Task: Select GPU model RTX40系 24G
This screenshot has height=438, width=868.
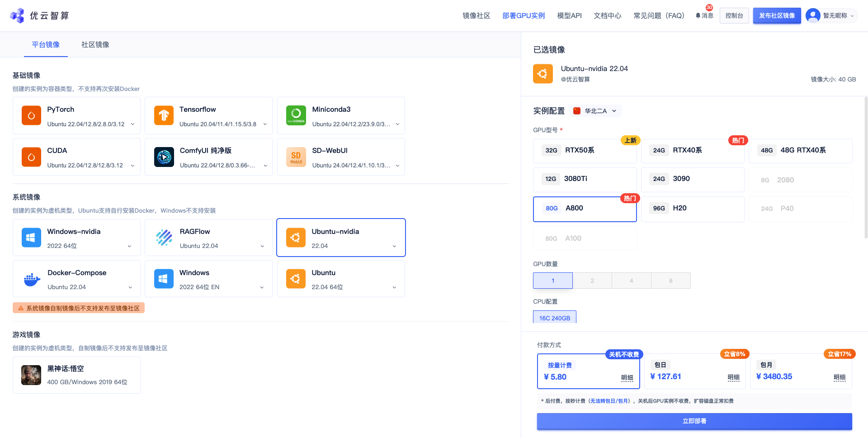Action: click(693, 151)
